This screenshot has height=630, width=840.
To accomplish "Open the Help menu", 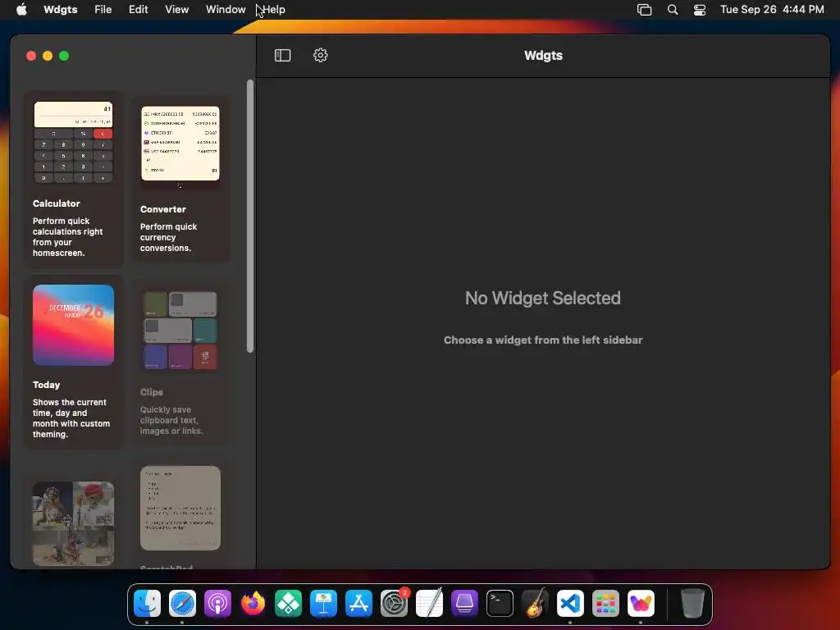I will [274, 9].
